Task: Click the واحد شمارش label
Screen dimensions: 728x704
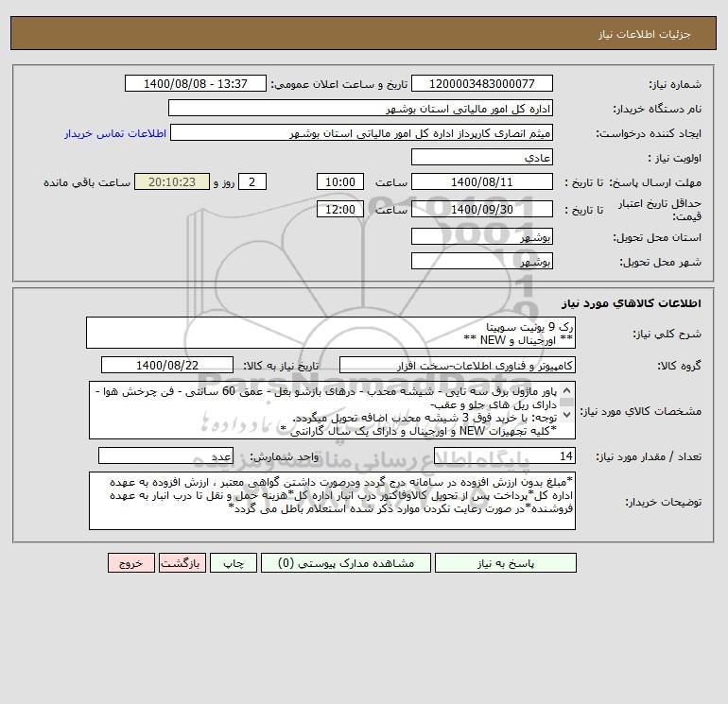Action: tap(285, 456)
